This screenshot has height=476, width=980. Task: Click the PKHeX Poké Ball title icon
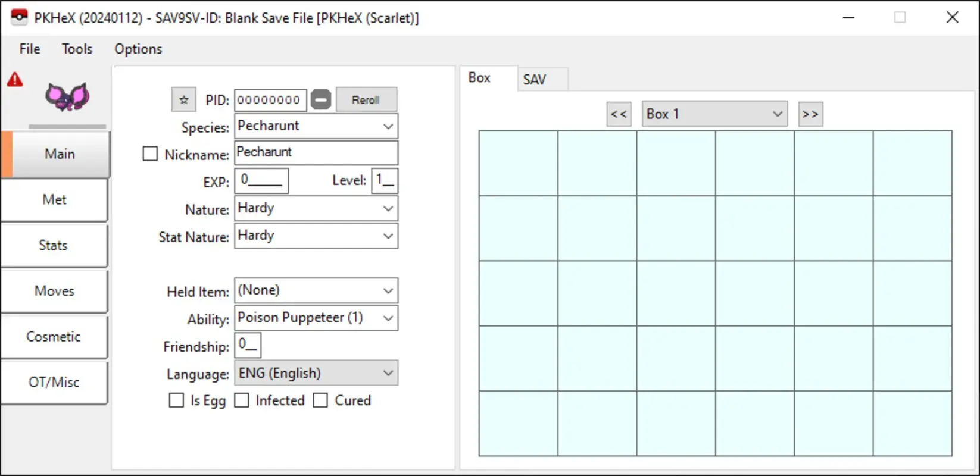pyautogui.click(x=20, y=17)
